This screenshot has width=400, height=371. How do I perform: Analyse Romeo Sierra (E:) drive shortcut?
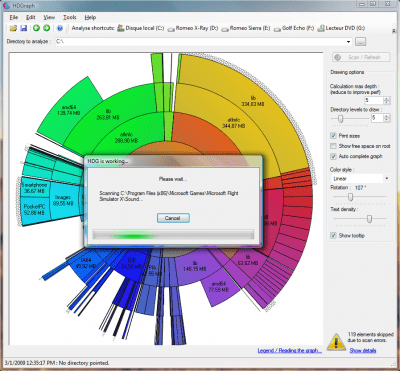[246, 28]
